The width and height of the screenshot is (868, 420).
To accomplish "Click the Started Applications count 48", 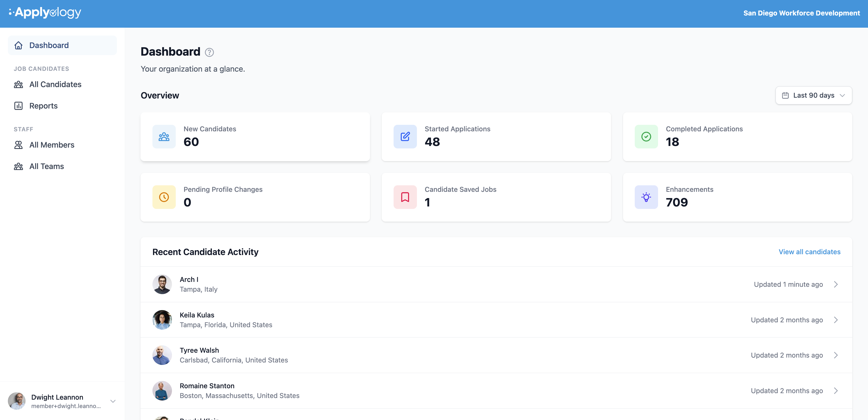I will click(x=432, y=142).
